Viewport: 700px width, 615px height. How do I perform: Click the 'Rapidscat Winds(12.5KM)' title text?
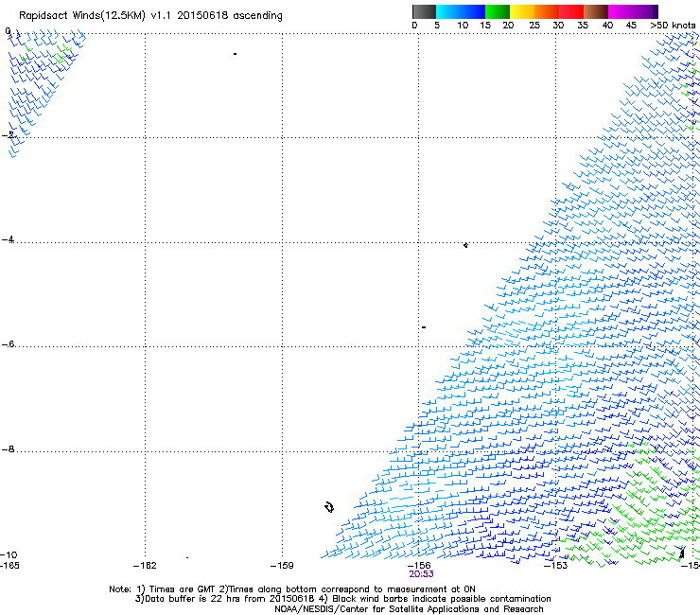(82, 16)
